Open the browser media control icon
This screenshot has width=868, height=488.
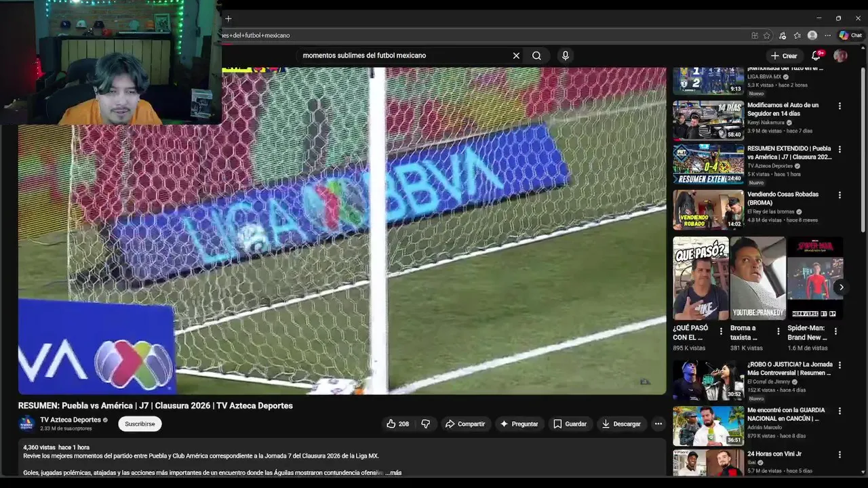pos(783,35)
